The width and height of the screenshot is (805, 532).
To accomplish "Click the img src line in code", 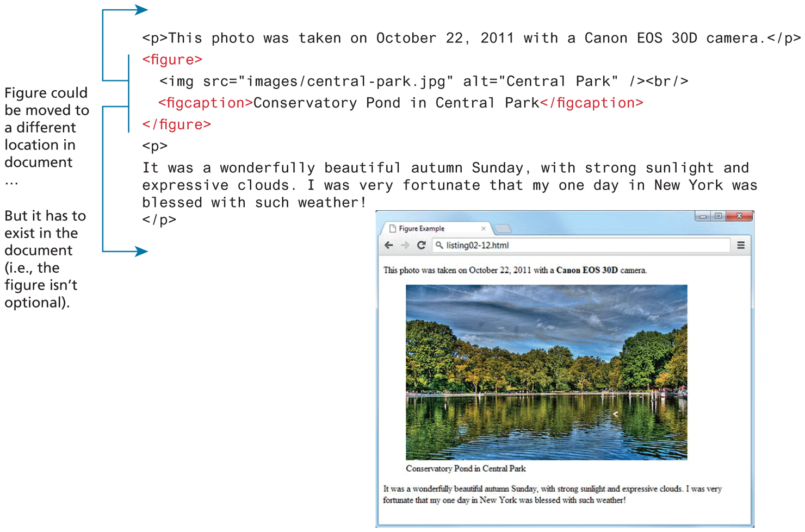I will [423, 81].
